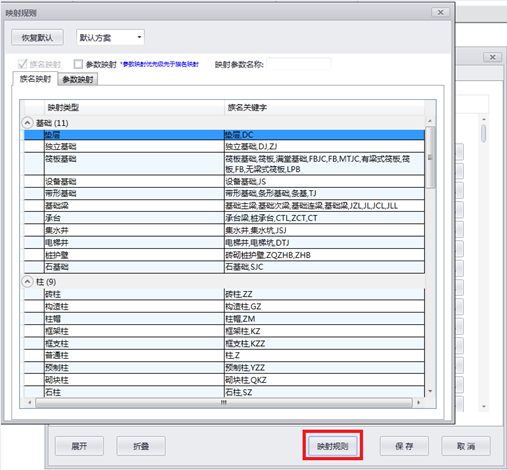Click the table's vertical scrollbar thumb
Screen dimensions: 507x470
(x=430, y=157)
